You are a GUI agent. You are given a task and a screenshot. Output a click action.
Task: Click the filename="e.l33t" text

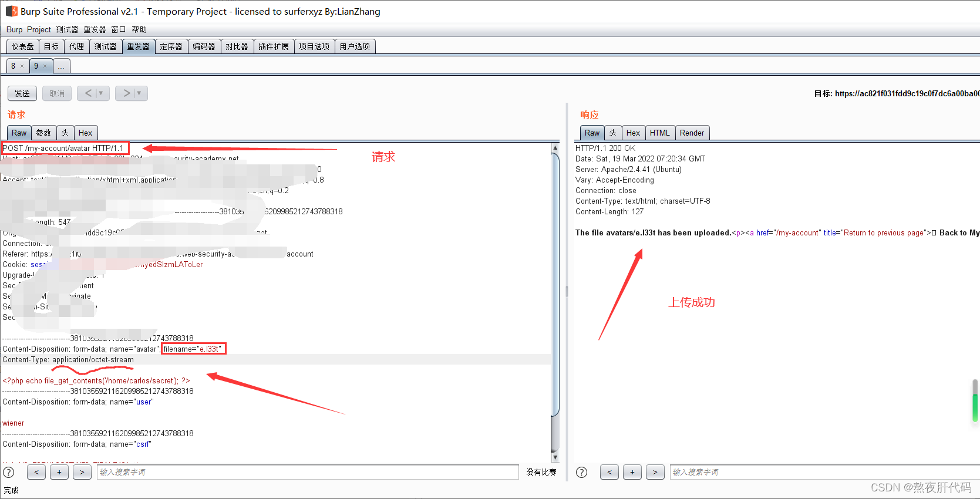coord(193,349)
